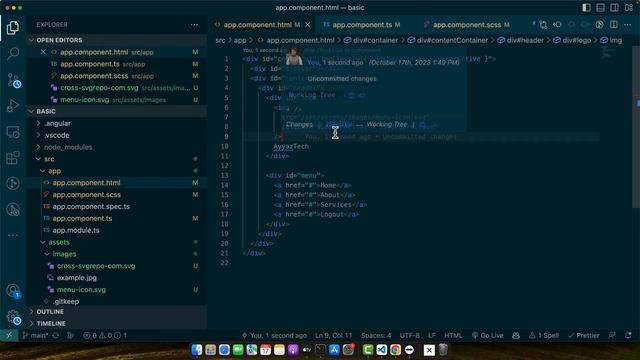Image resolution: width=640 pixels, height=360 pixels.
Task: Click the customize layout icon in title bar
Action: (x=629, y=8)
